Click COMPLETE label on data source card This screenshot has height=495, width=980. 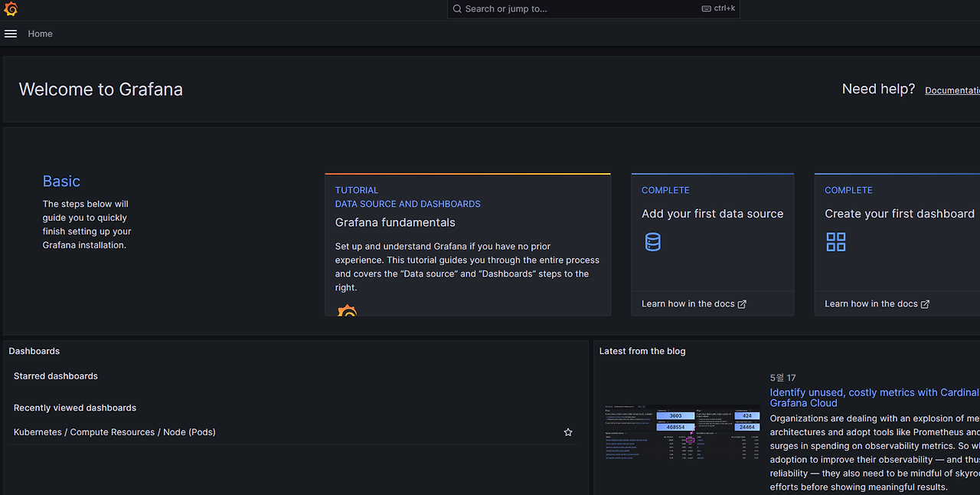pos(665,190)
